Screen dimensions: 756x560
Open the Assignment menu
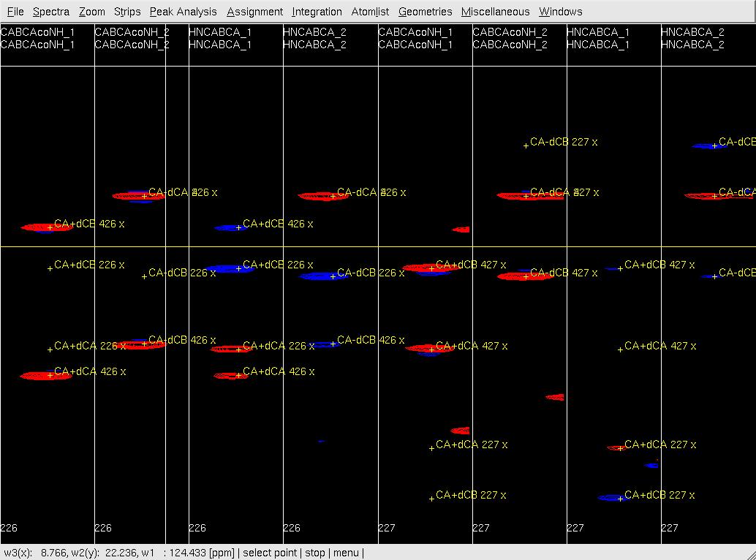click(x=254, y=12)
